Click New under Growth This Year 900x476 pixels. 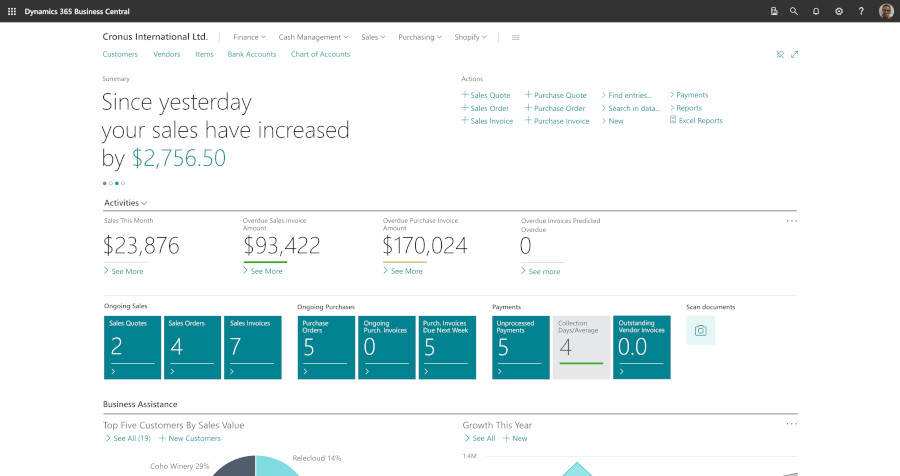515,438
